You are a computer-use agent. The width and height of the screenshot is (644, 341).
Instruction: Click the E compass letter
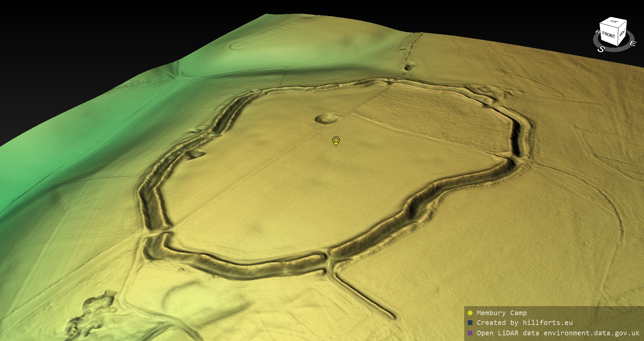[632, 43]
